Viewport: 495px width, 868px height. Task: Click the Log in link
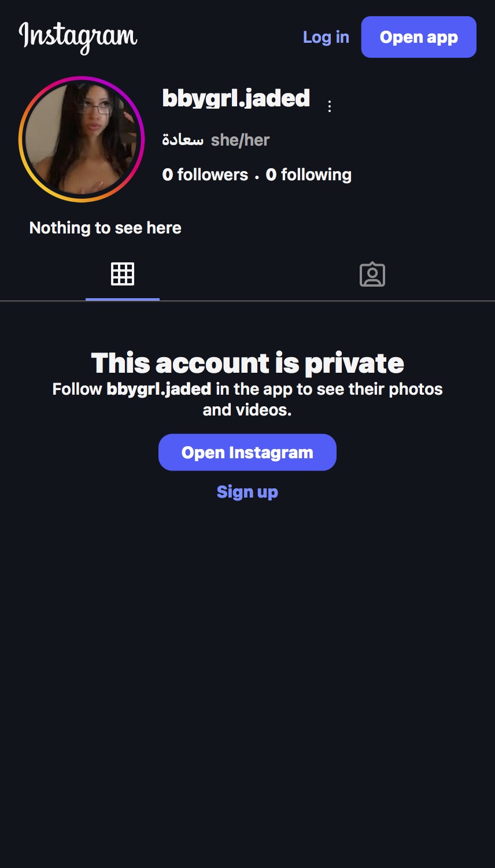click(326, 37)
